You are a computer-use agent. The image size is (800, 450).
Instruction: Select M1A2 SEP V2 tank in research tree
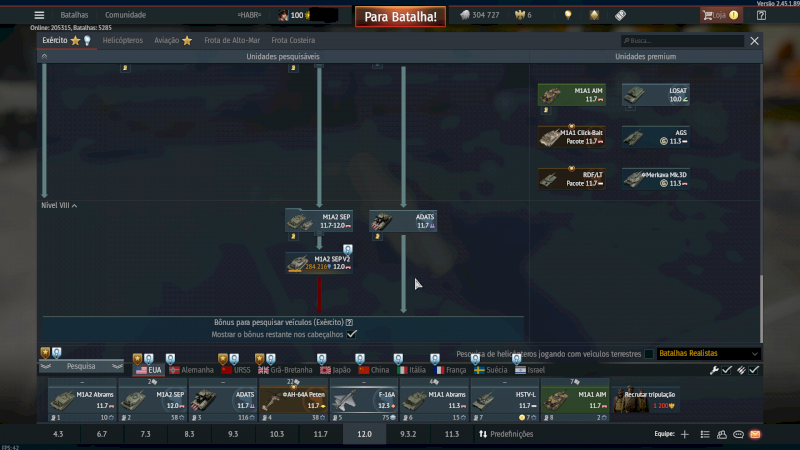[319, 263]
